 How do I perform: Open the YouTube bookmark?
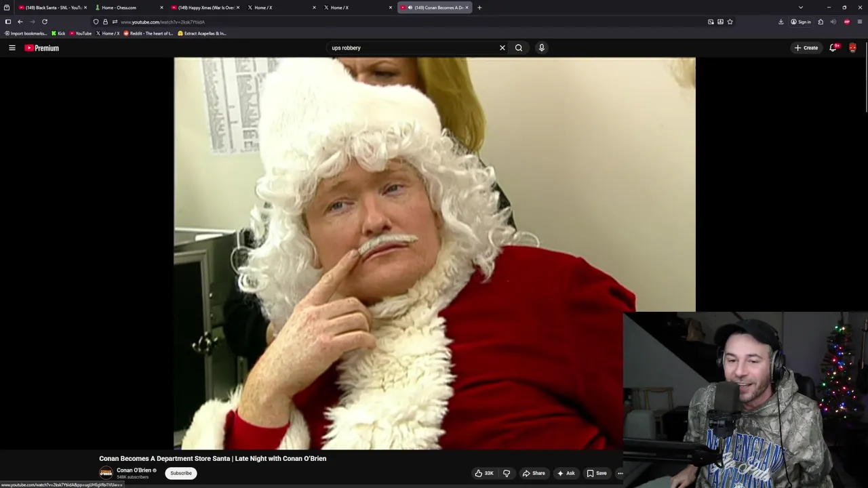click(x=81, y=33)
